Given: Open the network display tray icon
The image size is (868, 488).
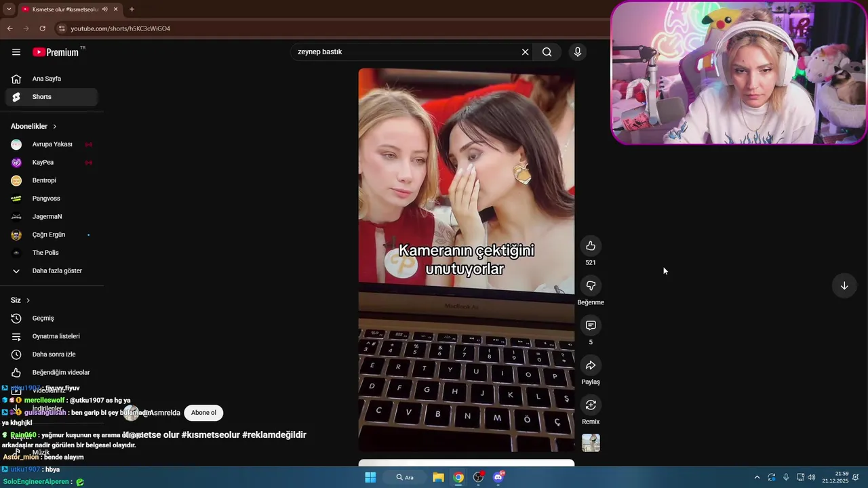Looking at the screenshot, I should click(800, 477).
